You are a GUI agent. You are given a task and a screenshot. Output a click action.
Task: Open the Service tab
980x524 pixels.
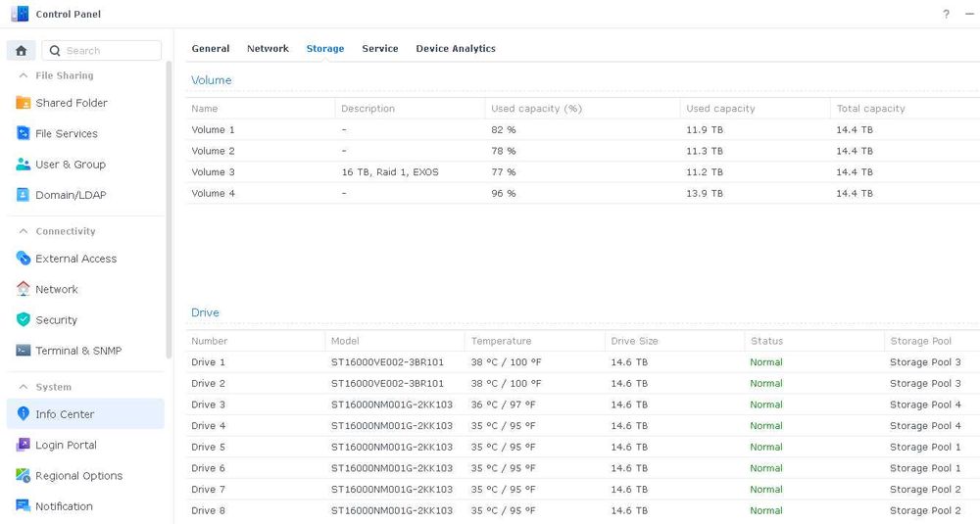(x=380, y=49)
